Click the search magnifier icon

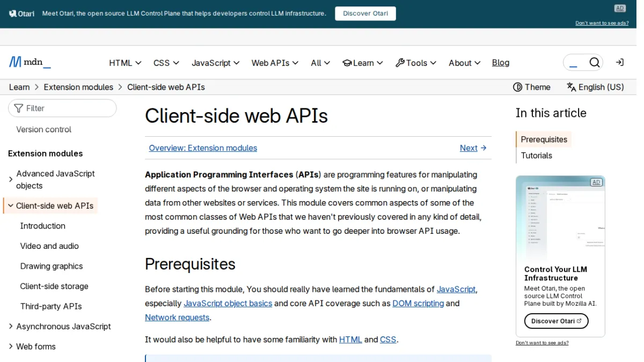click(594, 63)
